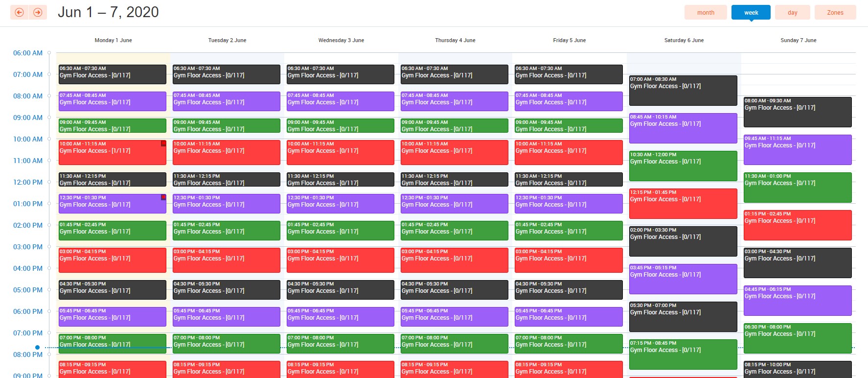The height and width of the screenshot is (378, 868).
Task: Click the Saturday 6 June column header
Action: point(684,40)
